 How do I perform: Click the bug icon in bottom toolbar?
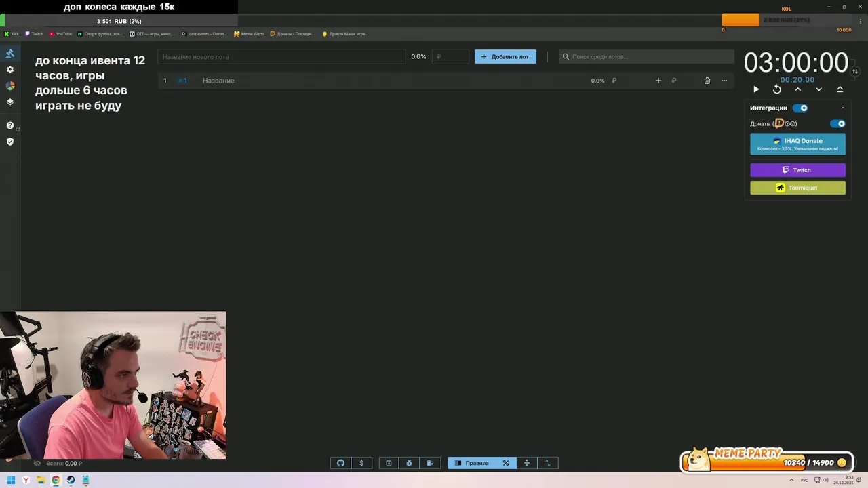click(410, 463)
